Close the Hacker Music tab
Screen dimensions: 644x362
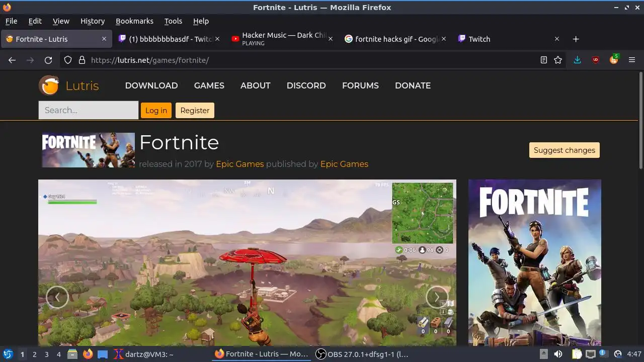[331, 39]
